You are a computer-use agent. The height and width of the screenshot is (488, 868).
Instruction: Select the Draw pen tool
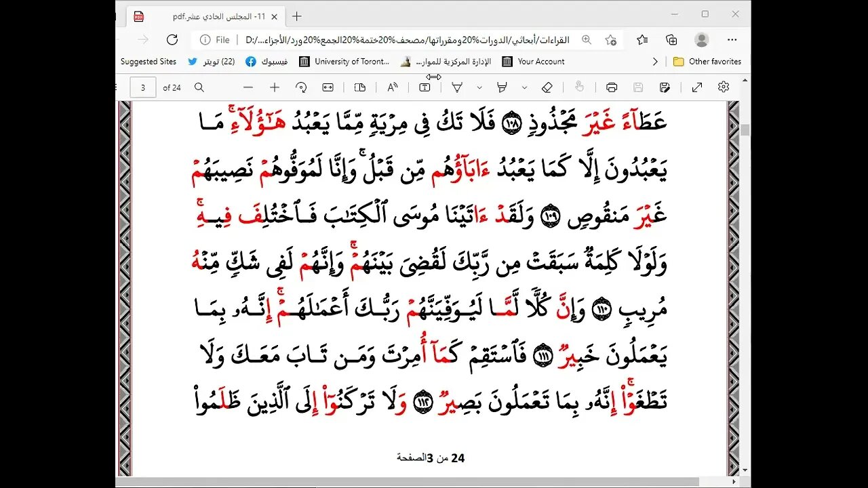coord(457,87)
